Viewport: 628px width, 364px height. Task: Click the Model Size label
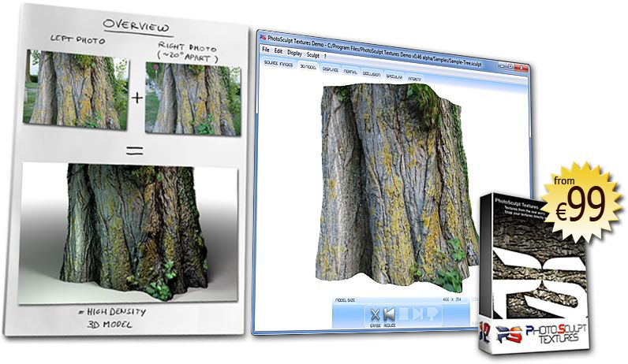[x=345, y=299]
